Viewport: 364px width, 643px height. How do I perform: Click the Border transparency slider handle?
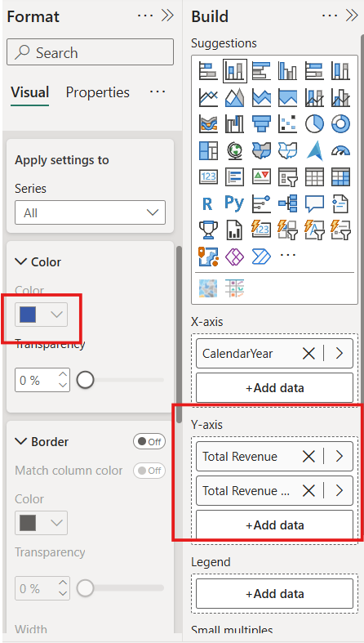coord(85,588)
